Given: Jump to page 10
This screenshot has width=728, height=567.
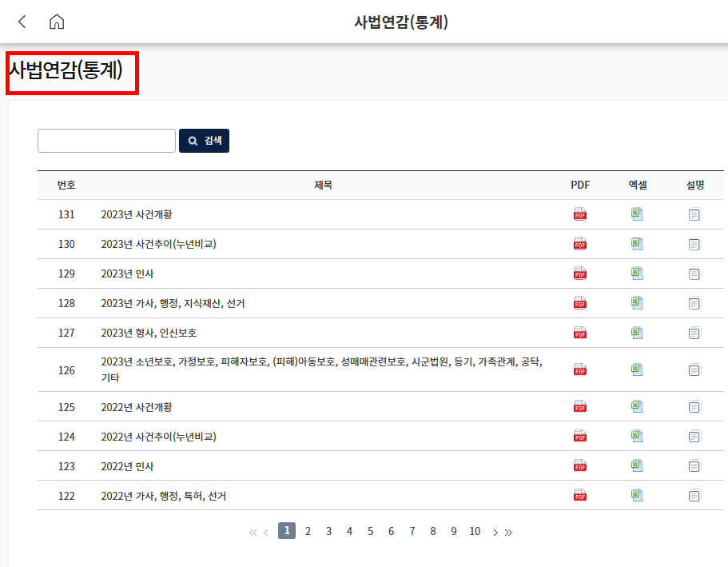Looking at the screenshot, I should coord(475,531).
